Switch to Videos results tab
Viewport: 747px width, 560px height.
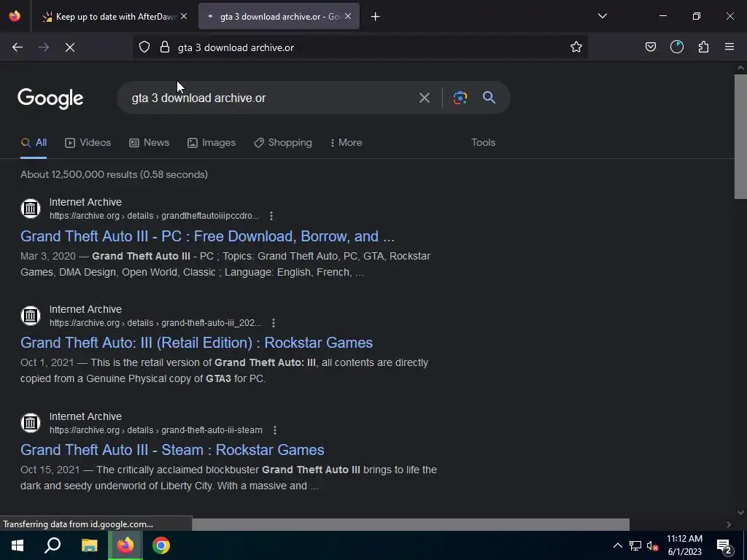tap(88, 143)
